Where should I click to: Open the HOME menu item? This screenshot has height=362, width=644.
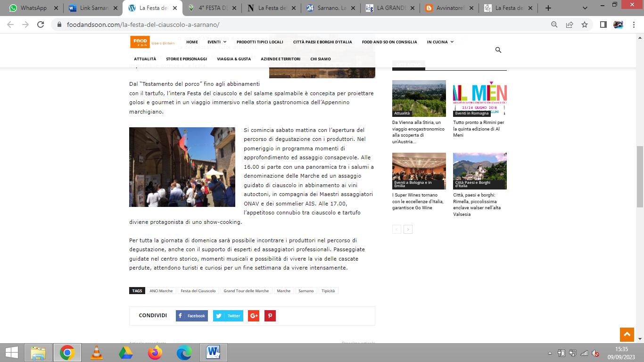click(192, 42)
